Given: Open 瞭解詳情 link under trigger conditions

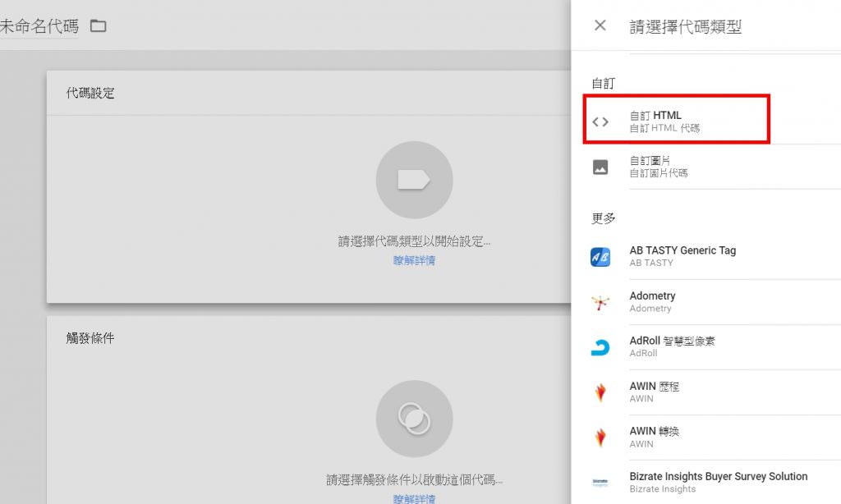Looking at the screenshot, I should (x=414, y=498).
